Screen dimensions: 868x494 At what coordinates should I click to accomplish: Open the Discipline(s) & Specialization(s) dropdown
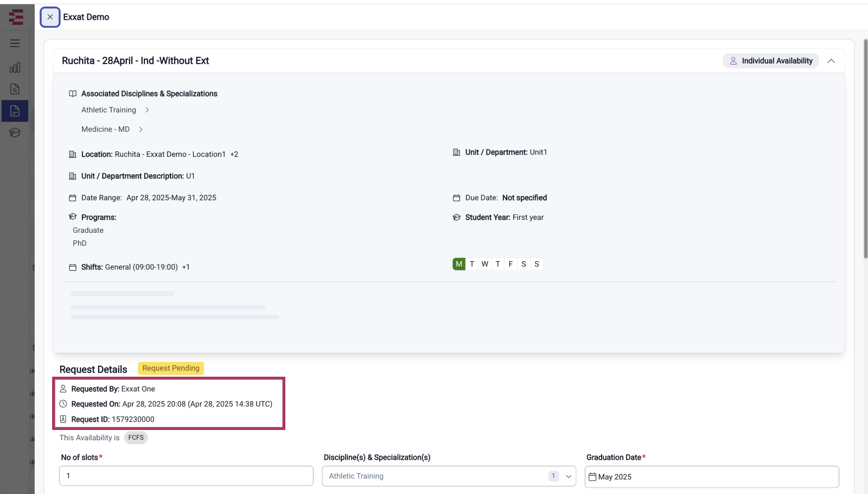(x=449, y=476)
